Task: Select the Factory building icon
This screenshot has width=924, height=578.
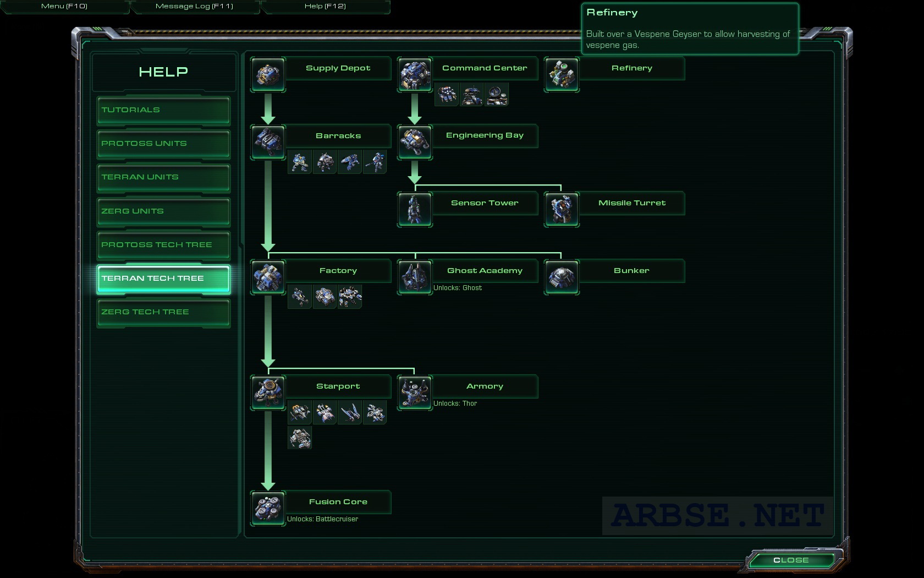Action: tap(268, 277)
